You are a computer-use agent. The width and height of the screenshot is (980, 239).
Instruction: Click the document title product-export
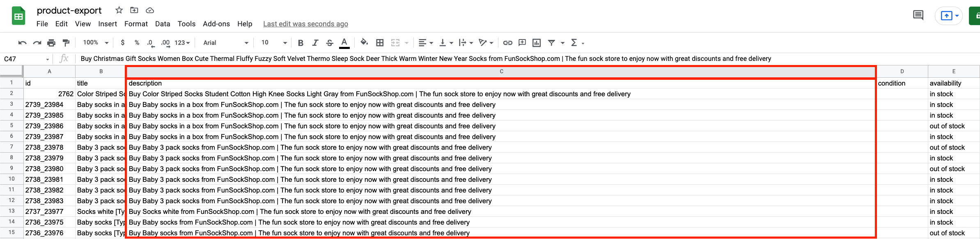(69, 11)
